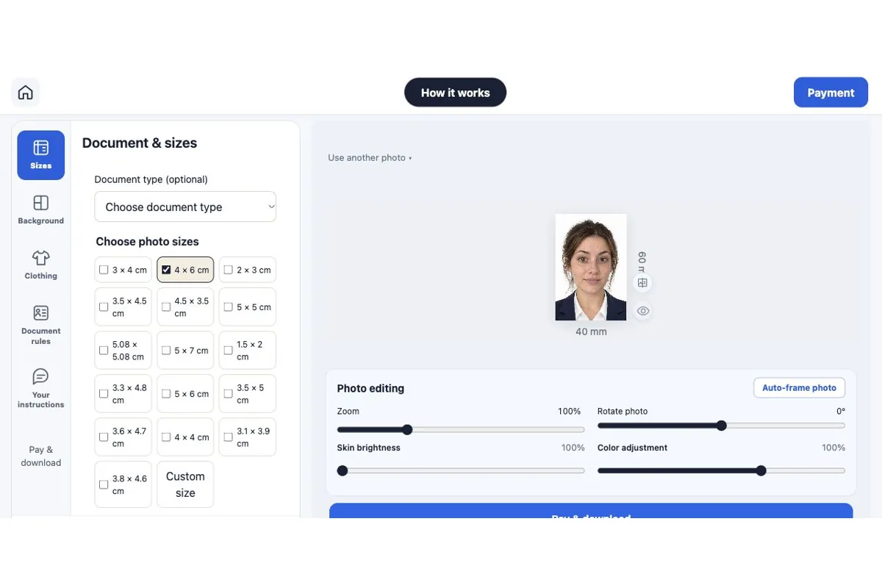
Task: Open Your instructions sidebar tab
Action: pyautogui.click(x=41, y=388)
